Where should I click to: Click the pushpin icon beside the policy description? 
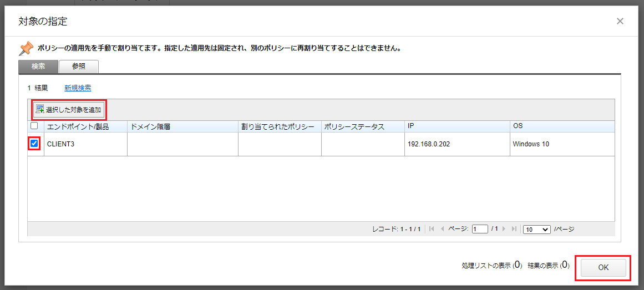[26, 48]
